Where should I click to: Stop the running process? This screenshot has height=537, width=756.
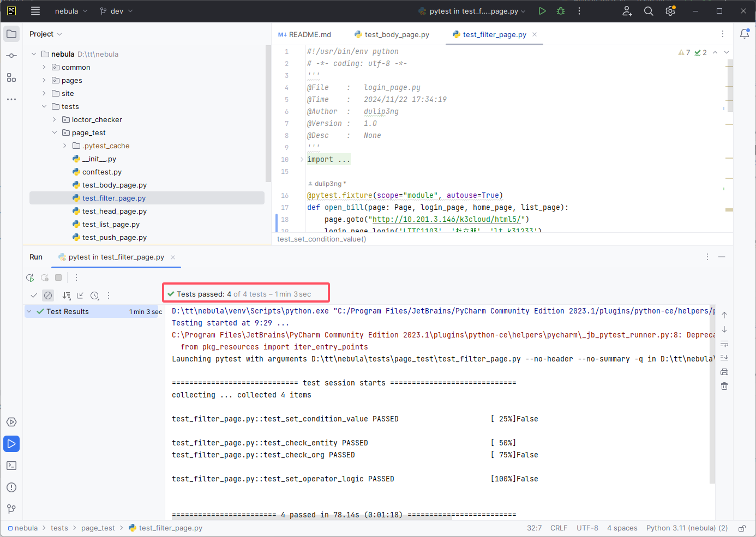(58, 277)
